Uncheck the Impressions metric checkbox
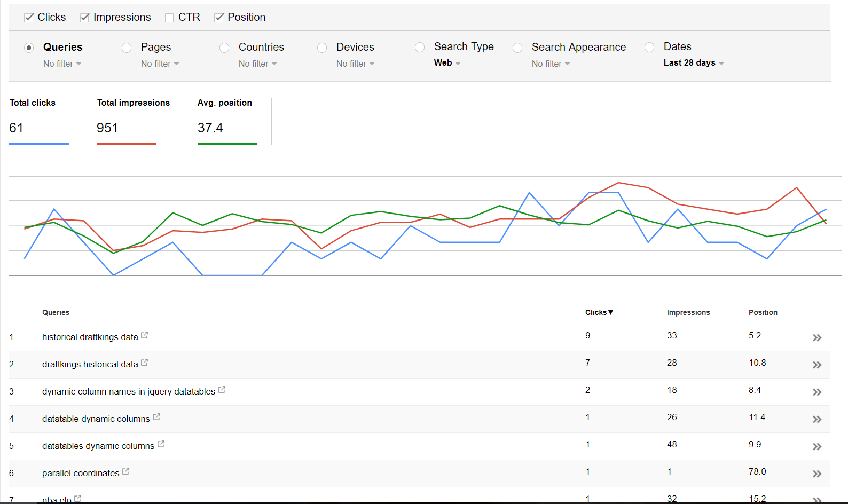 coord(84,18)
